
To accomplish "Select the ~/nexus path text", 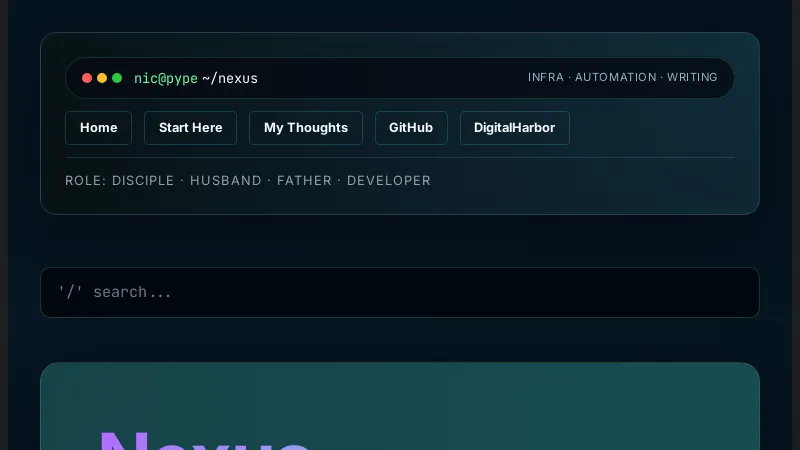I will tap(230, 78).
